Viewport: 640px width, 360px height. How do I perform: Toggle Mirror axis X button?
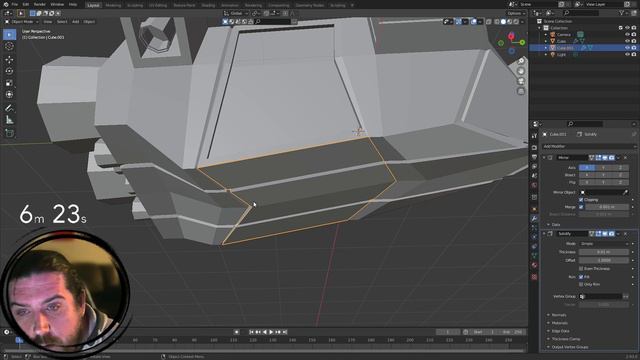click(x=587, y=168)
